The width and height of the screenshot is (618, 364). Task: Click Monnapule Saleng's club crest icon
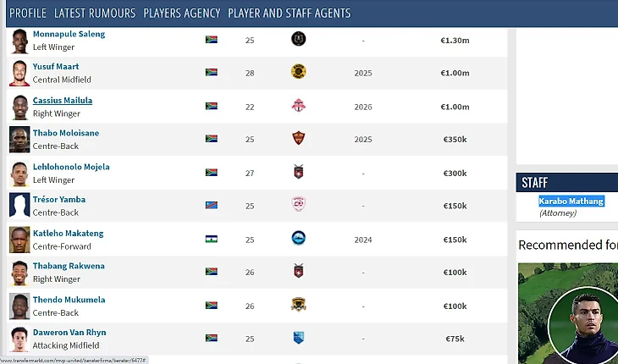(x=298, y=39)
